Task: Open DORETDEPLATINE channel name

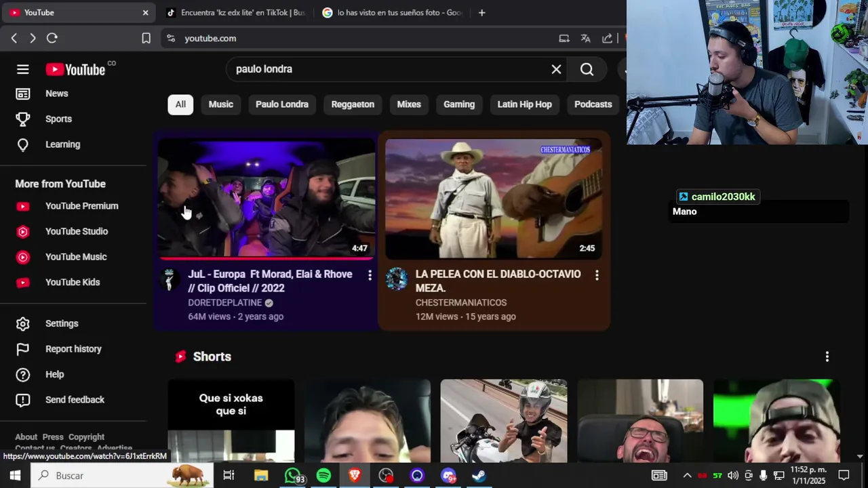Action: pos(225,303)
